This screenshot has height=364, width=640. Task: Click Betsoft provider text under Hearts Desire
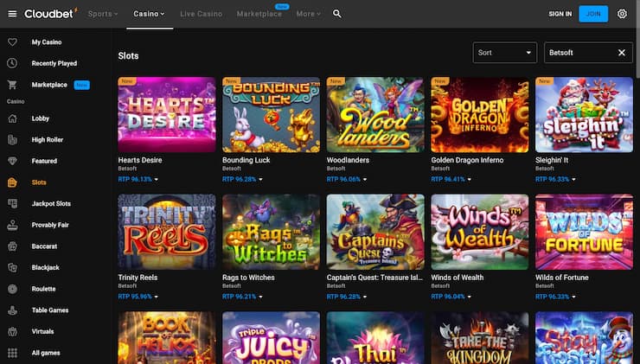coord(127,169)
